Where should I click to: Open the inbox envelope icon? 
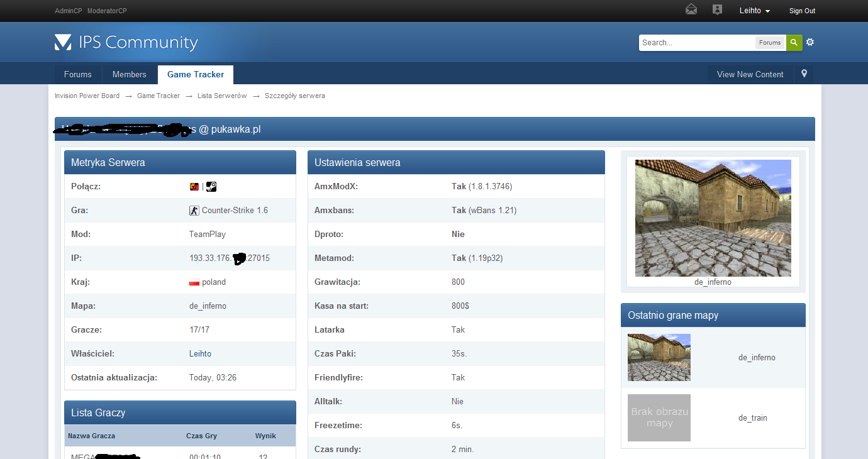tap(691, 10)
